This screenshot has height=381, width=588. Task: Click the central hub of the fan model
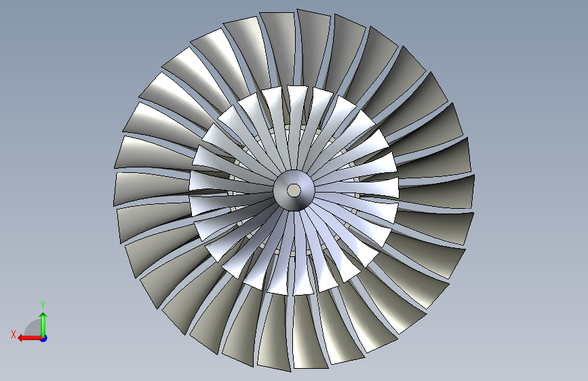click(x=294, y=190)
